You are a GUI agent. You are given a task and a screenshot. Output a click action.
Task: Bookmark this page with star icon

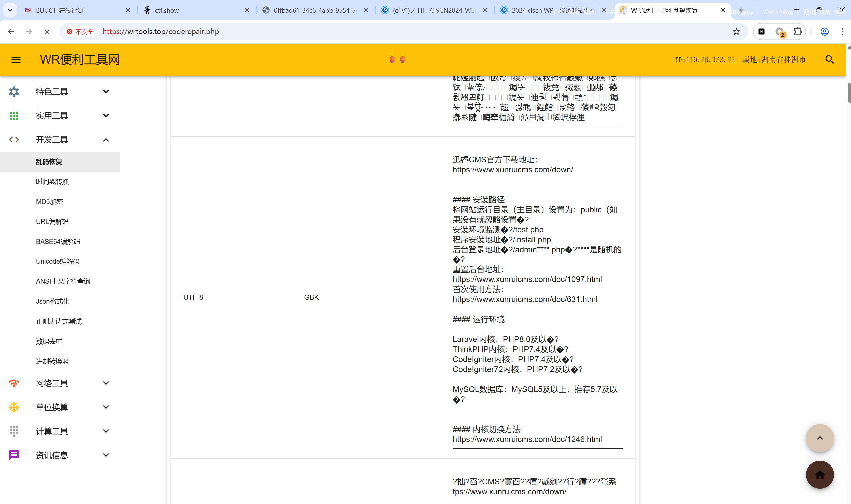pos(736,32)
